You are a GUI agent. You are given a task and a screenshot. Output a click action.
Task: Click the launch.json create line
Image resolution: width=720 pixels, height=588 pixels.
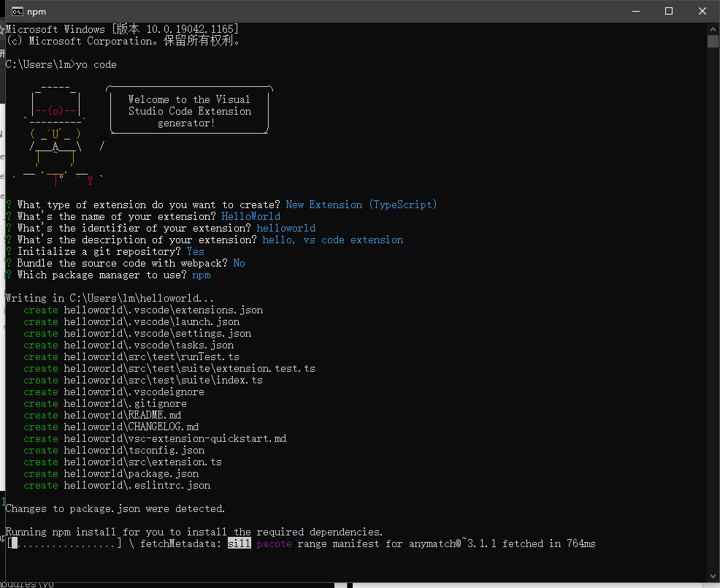click(x=131, y=321)
